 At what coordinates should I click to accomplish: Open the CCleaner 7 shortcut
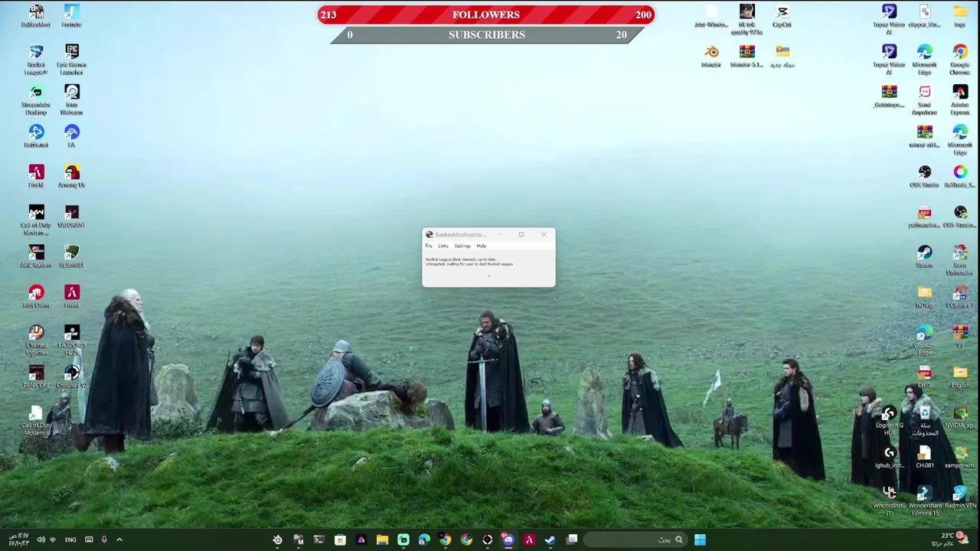(960, 297)
